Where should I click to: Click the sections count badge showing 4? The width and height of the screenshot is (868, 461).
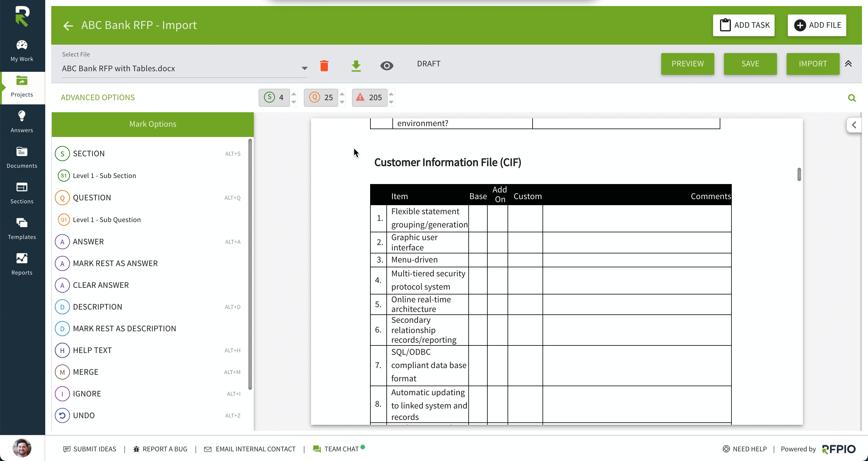[x=274, y=97]
